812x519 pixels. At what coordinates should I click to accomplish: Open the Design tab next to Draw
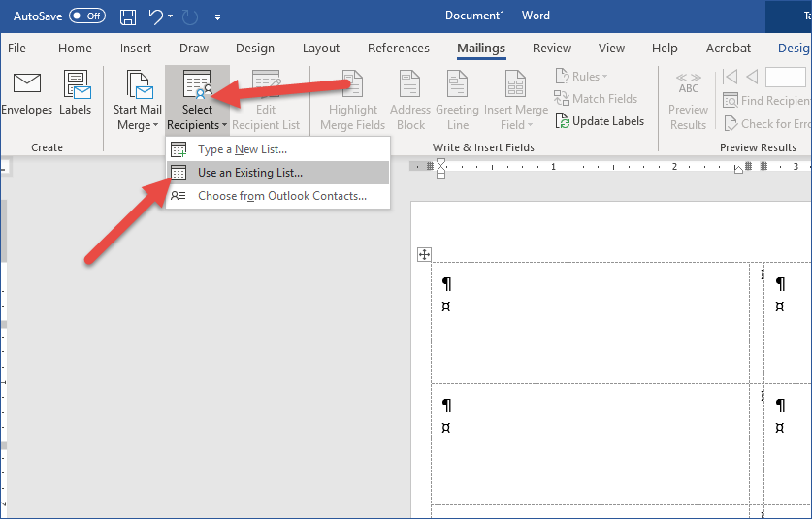pos(255,49)
